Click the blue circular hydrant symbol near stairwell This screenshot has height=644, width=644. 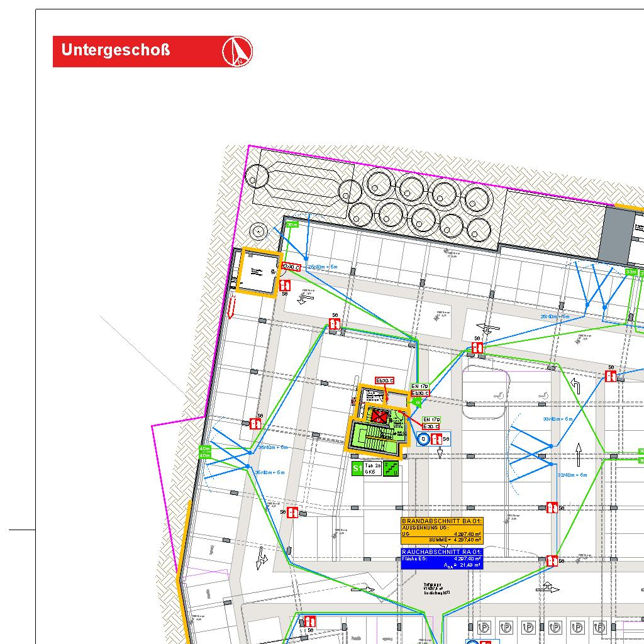(x=423, y=440)
